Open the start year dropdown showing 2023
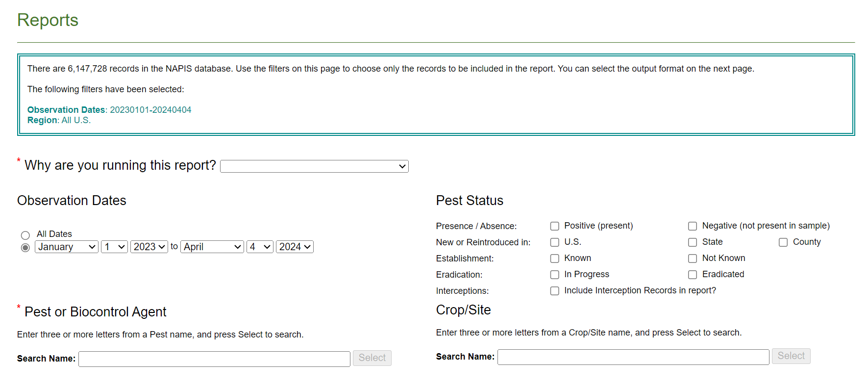The image size is (868, 389). [149, 247]
